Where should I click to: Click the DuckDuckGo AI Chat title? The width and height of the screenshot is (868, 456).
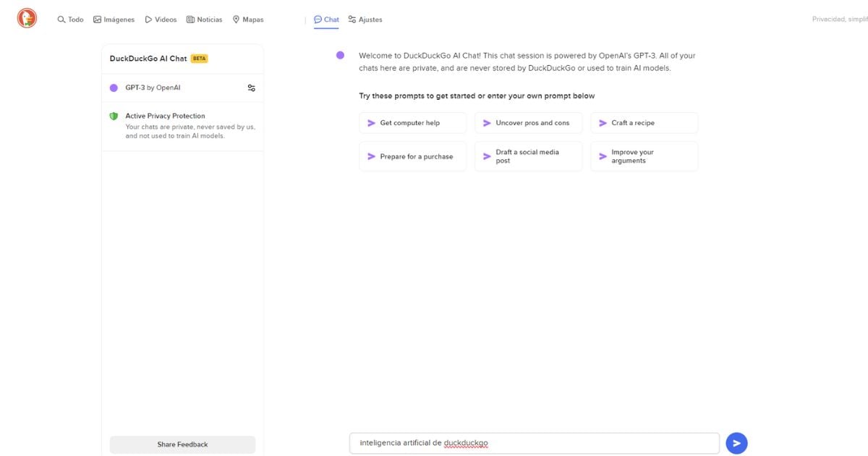click(148, 59)
